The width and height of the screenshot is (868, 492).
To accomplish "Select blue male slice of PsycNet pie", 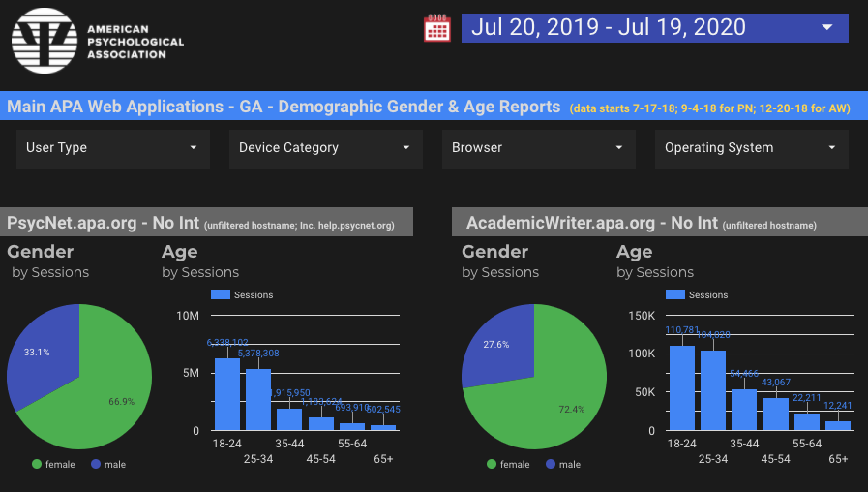I will 39,354.
